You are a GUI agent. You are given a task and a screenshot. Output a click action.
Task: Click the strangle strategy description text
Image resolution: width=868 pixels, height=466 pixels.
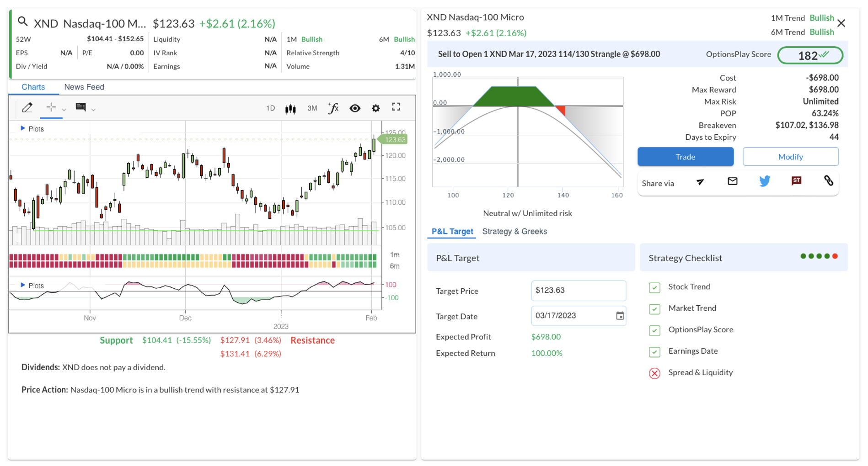pos(549,54)
